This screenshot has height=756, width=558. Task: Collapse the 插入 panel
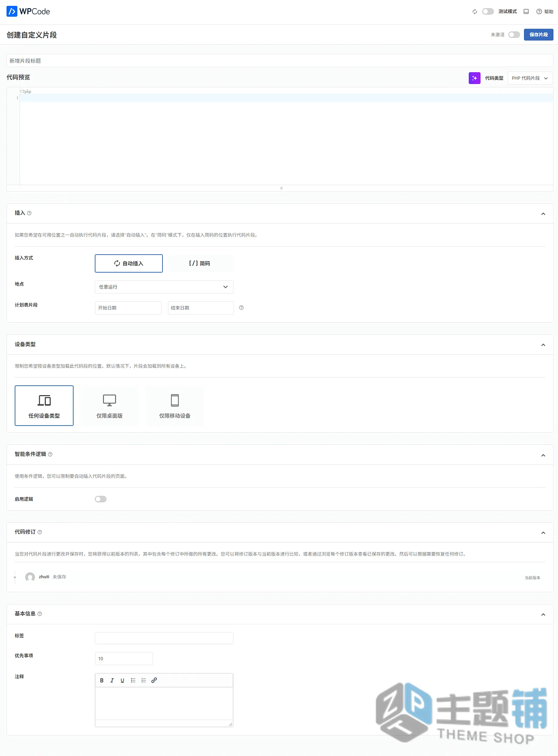(x=543, y=214)
